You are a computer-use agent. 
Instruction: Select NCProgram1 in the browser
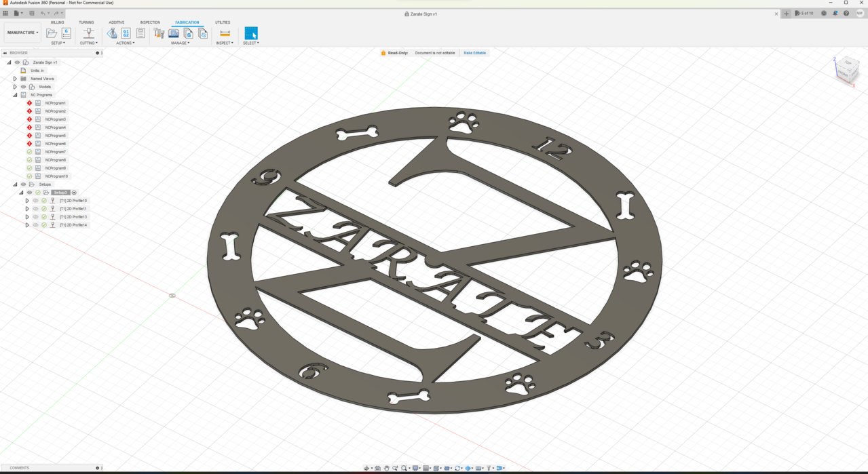[x=56, y=103]
